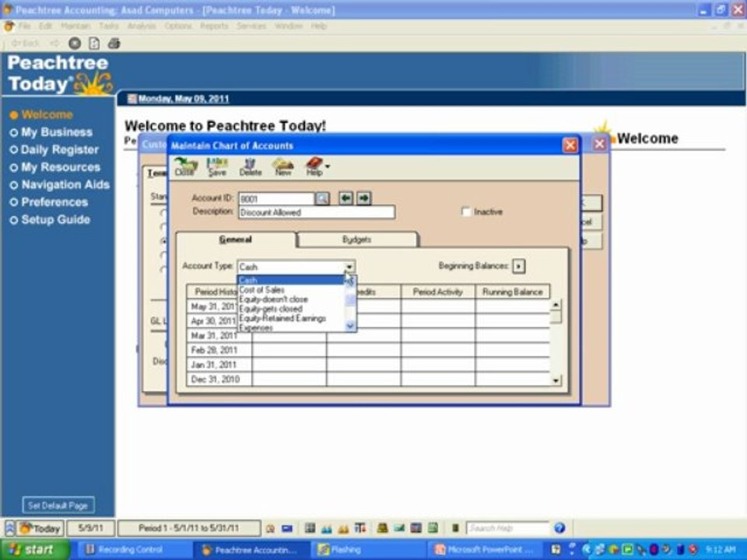Click the Save toolbar icon
The image size is (747, 560).
tap(217, 166)
